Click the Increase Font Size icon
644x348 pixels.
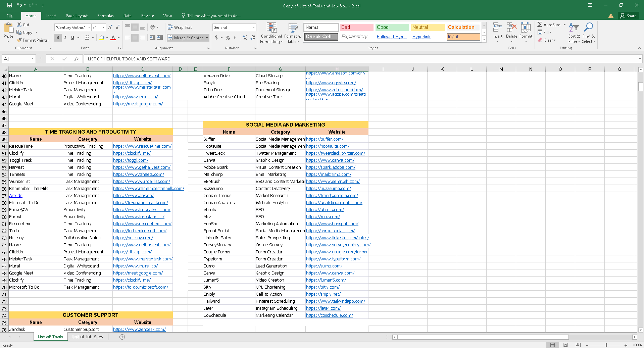[x=110, y=28]
